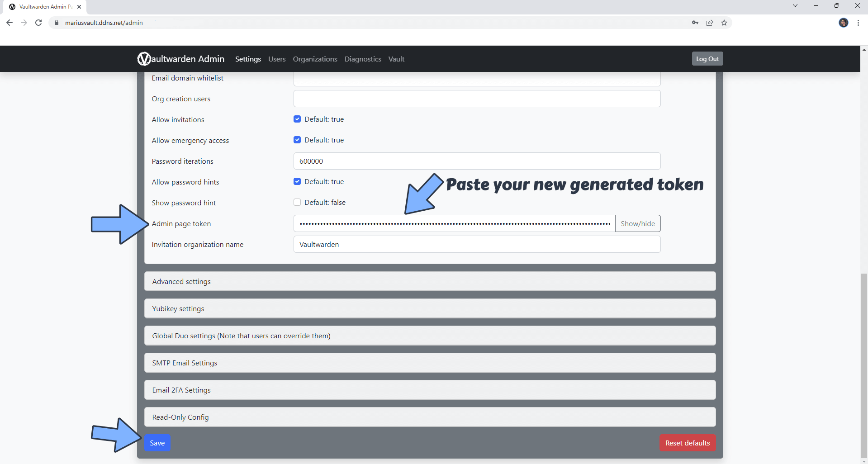Click the page vertical scrollbar

tap(864, 362)
